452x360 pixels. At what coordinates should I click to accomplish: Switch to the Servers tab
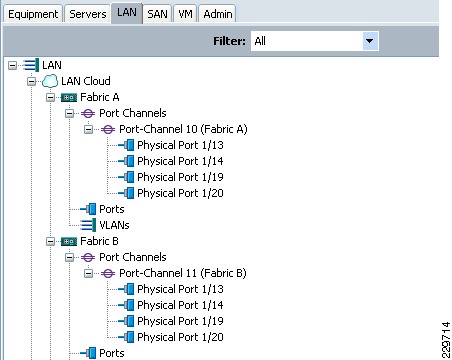point(88,14)
